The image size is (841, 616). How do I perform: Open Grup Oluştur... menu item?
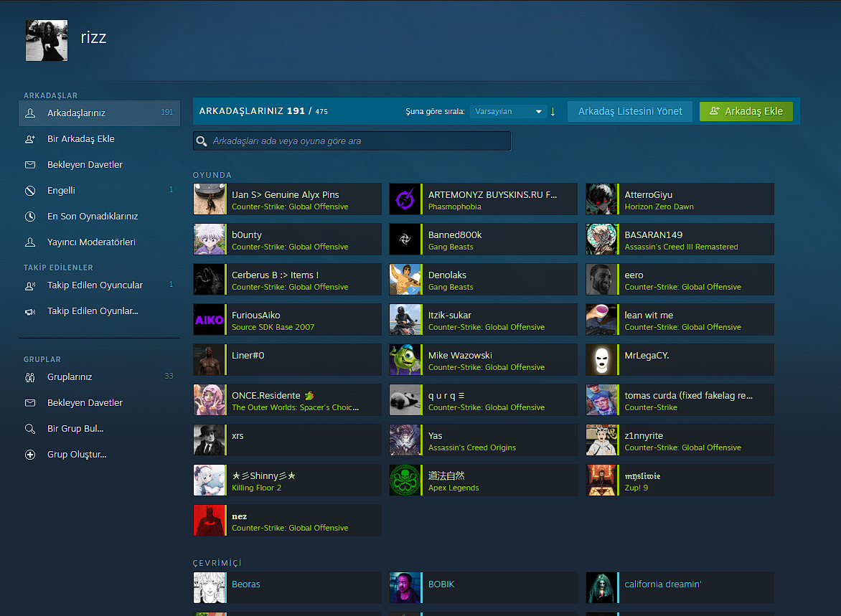(x=99, y=454)
